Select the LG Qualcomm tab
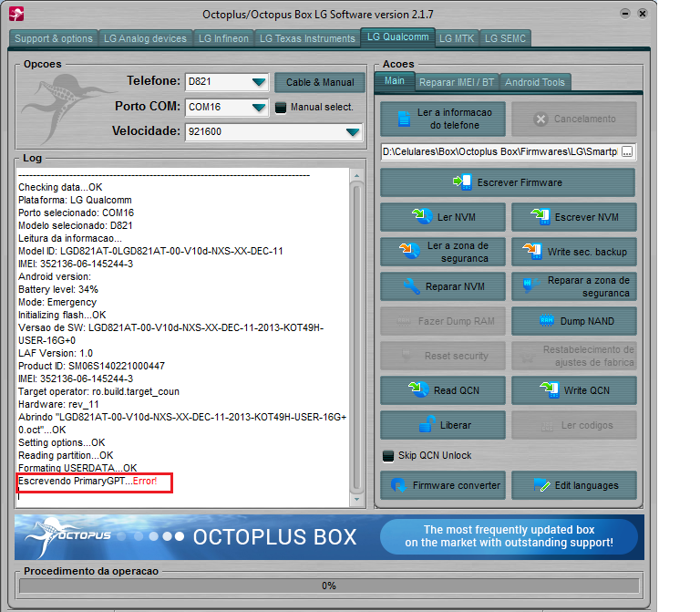Screen dimensions: 700x612 click(x=397, y=36)
